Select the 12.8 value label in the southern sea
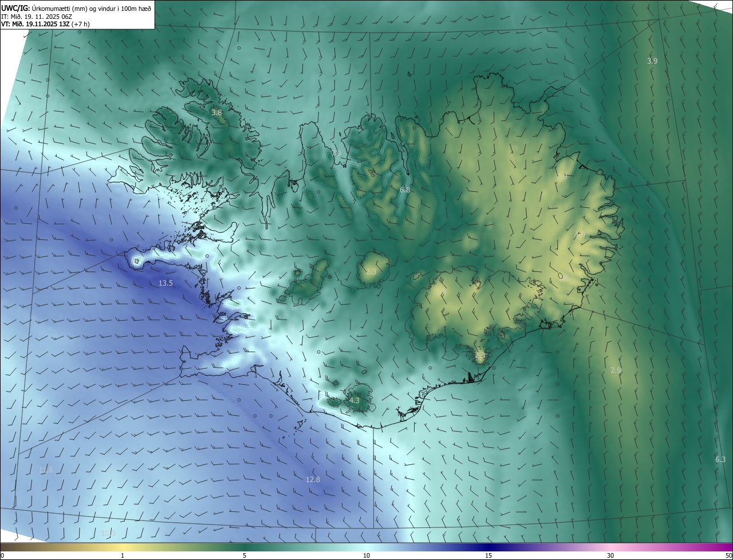 tap(313, 480)
